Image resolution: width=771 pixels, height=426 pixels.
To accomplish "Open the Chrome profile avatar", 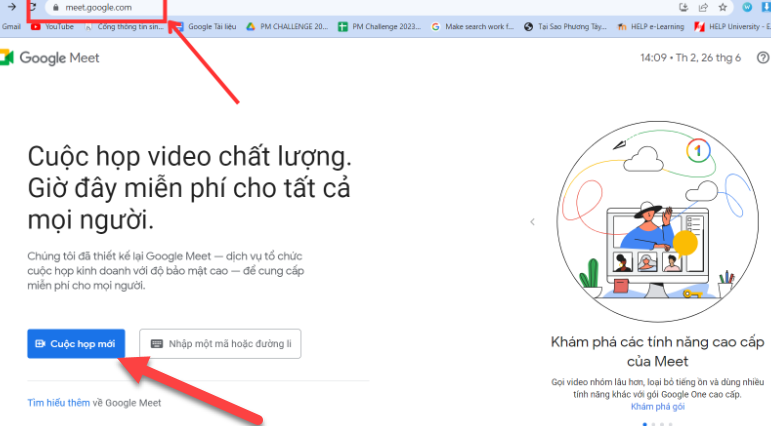I will tap(746, 7).
